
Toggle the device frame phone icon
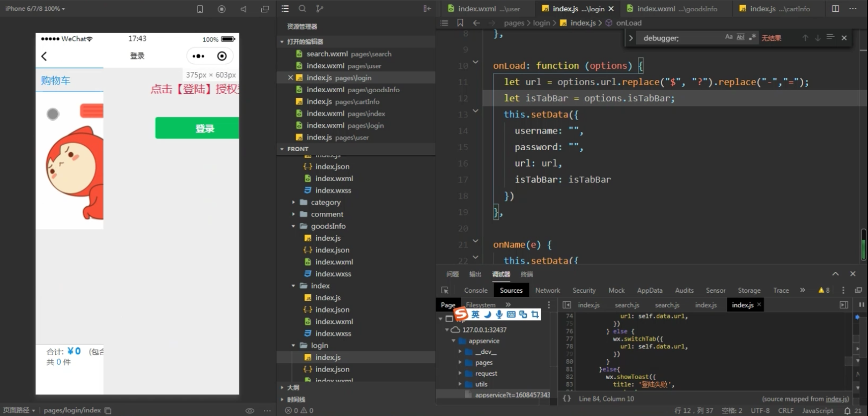pyautogui.click(x=200, y=9)
